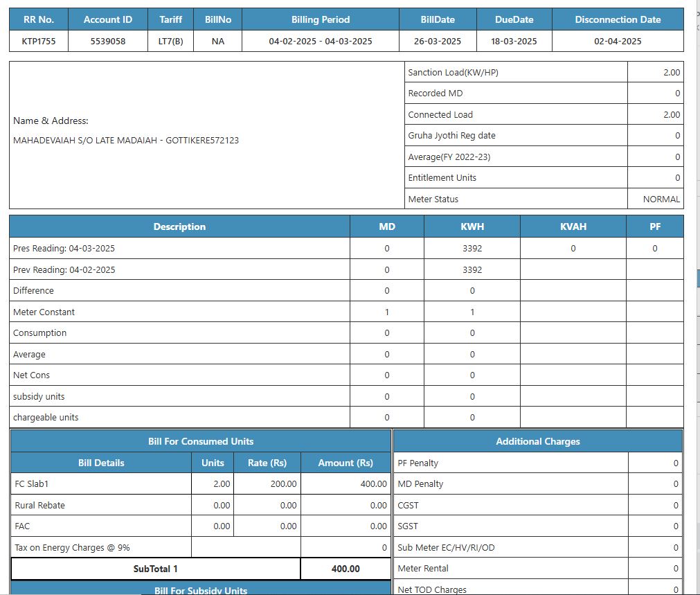This screenshot has height=595, width=700.
Task: Select the Meter Rental label
Action: pyautogui.click(x=423, y=568)
